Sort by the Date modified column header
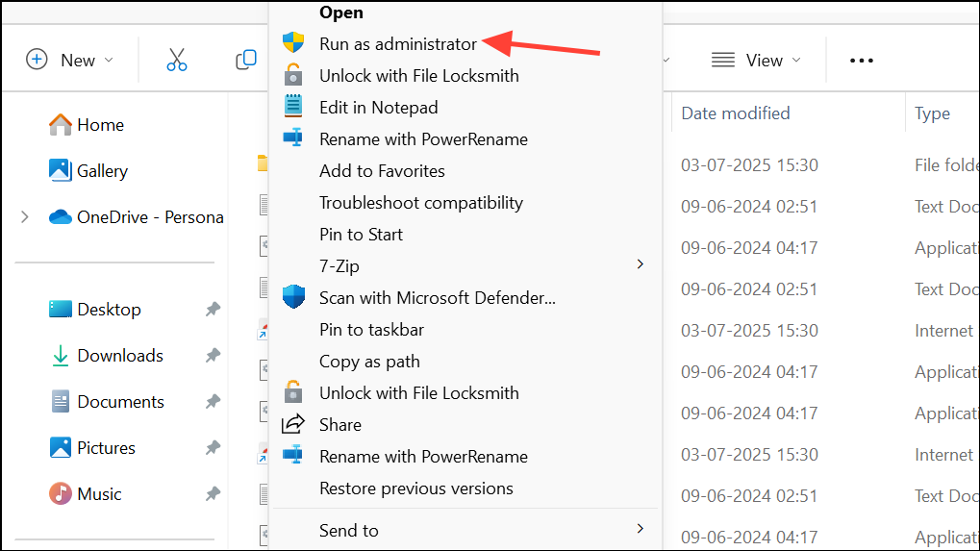This screenshot has height=551, width=980. click(x=736, y=113)
